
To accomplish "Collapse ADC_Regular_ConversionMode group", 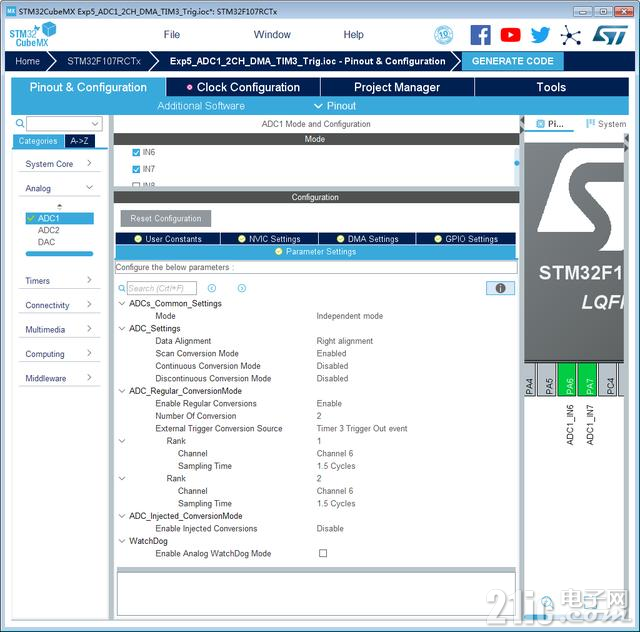I will (x=122, y=391).
